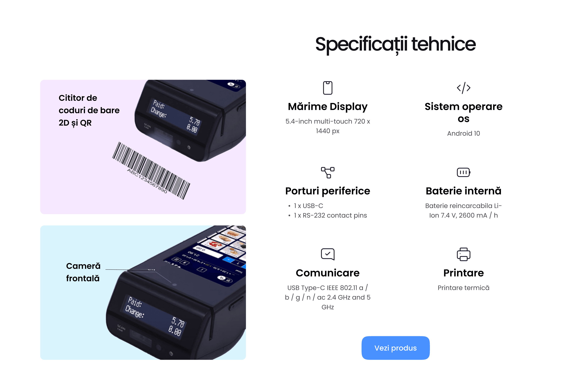Open the barcode reader product image
This screenshot has height=392, width=579.
[x=143, y=147]
